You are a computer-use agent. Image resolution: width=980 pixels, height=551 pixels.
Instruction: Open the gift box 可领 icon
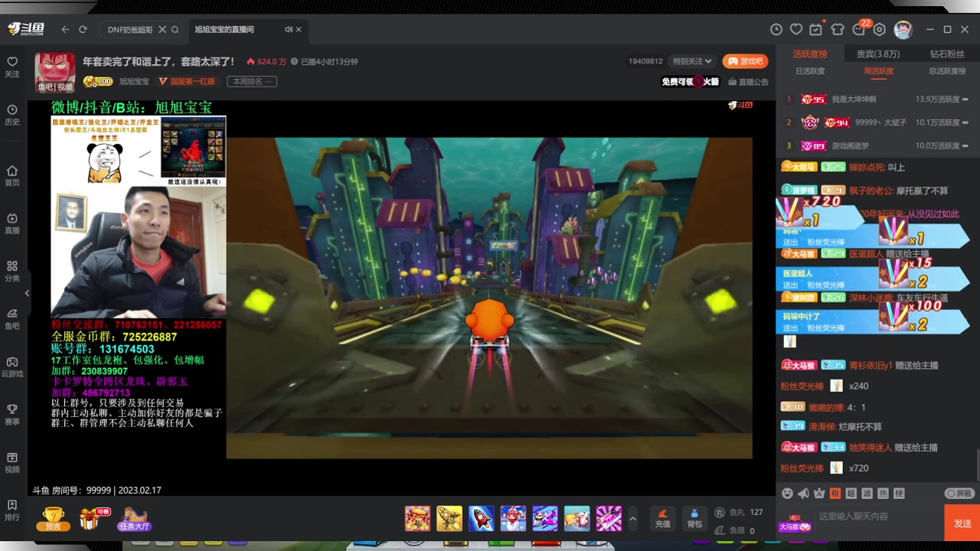coord(93,518)
